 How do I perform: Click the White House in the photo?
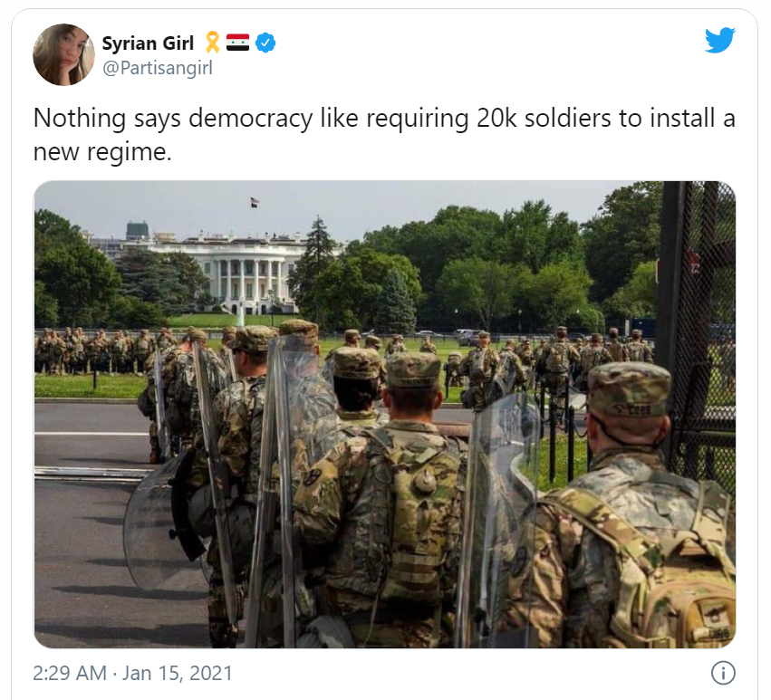click(232, 273)
